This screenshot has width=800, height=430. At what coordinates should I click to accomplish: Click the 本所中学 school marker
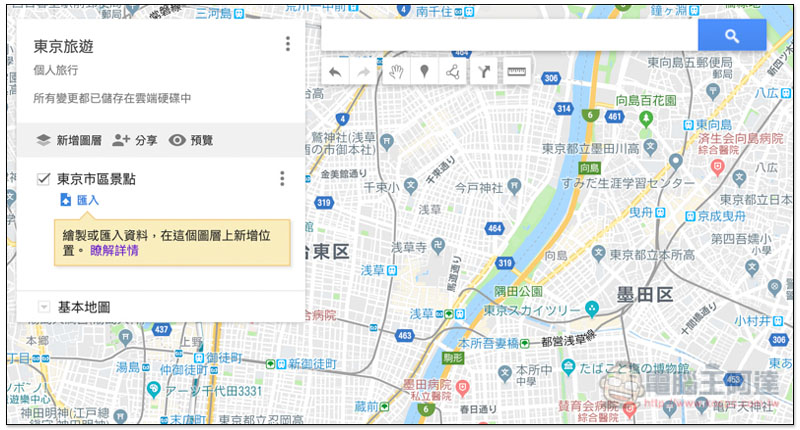505,373
